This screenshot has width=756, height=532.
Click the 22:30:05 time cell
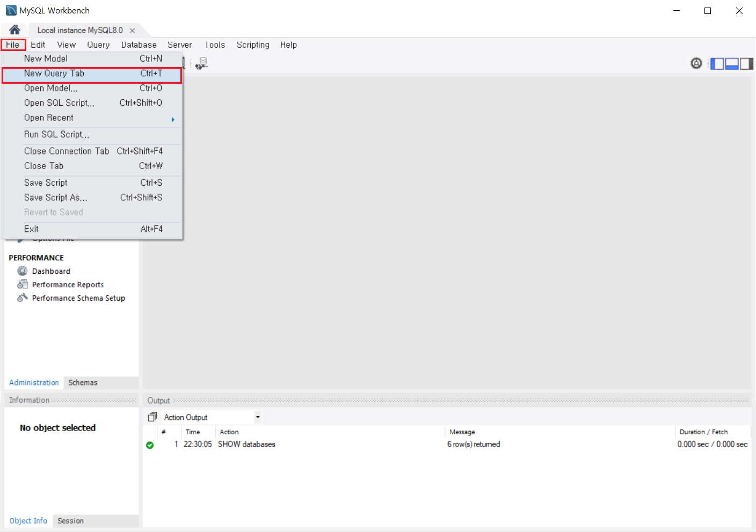[198, 444]
